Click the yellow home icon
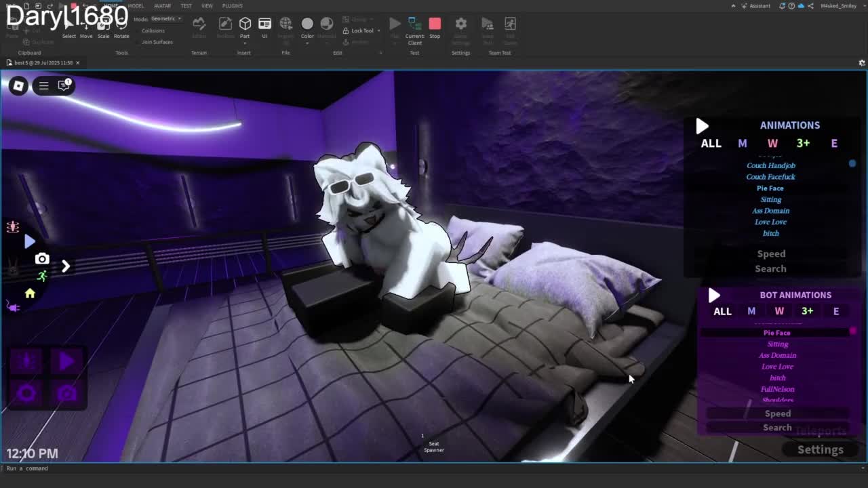868x488 pixels. (x=30, y=293)
